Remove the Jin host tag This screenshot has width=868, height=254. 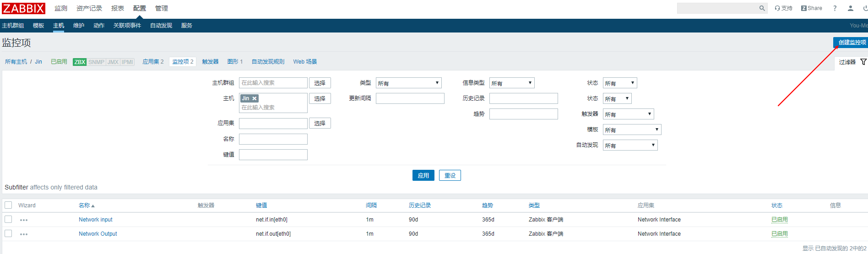tap(255, 98)
